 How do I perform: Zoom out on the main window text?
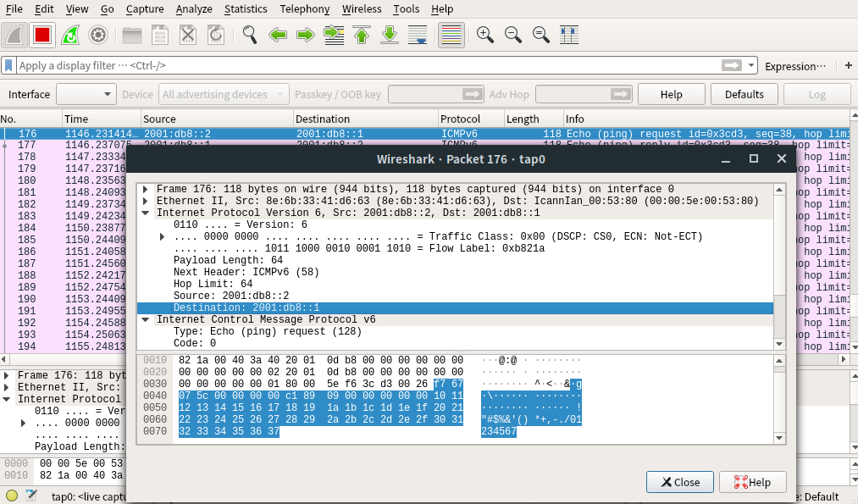pyautogui.click(x=512, y=35)
